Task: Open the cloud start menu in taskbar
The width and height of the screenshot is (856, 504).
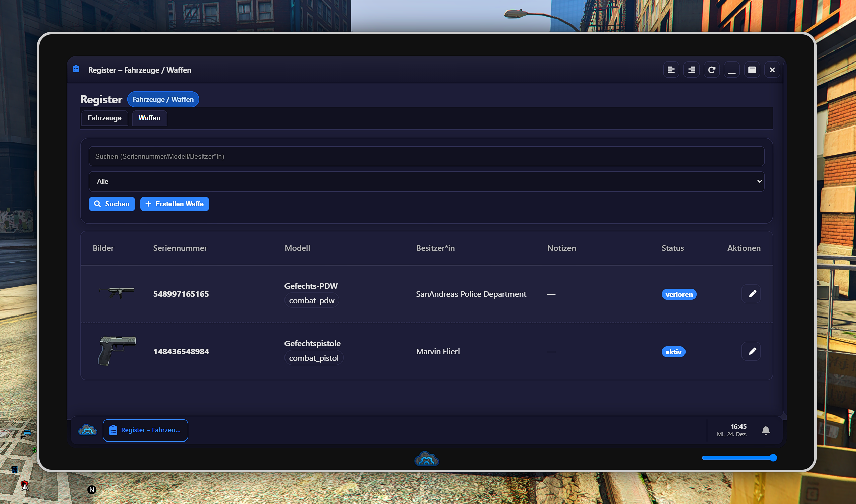Action: coord(88,430)
